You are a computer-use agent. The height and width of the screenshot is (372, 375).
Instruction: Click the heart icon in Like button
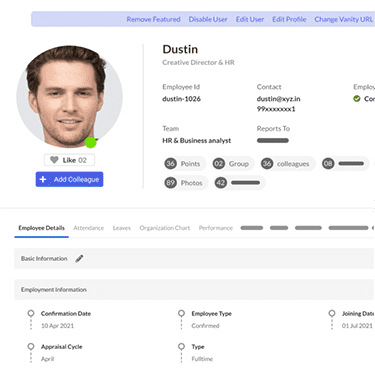54,160
